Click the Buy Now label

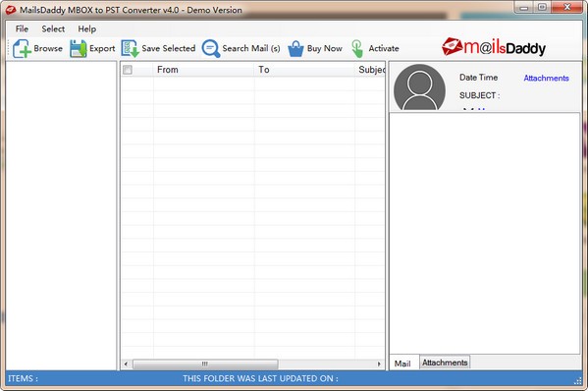tap(324, 48)
